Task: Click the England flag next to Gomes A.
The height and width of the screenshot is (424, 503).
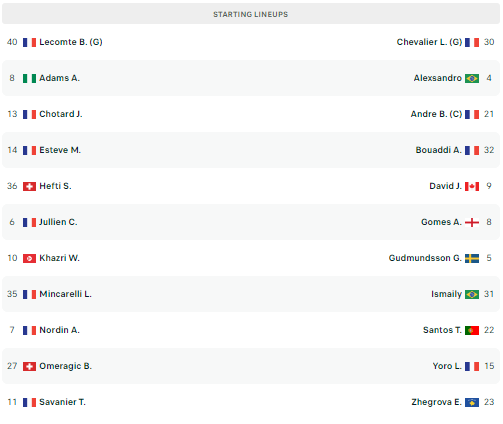Action: tap(472, 222)
